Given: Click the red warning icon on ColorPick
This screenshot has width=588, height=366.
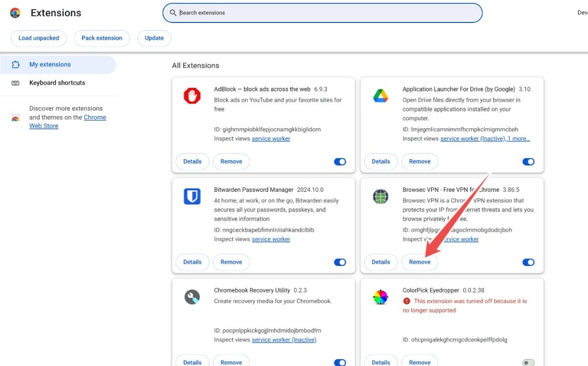Looking at the screenshot, I should click(407, 301).
